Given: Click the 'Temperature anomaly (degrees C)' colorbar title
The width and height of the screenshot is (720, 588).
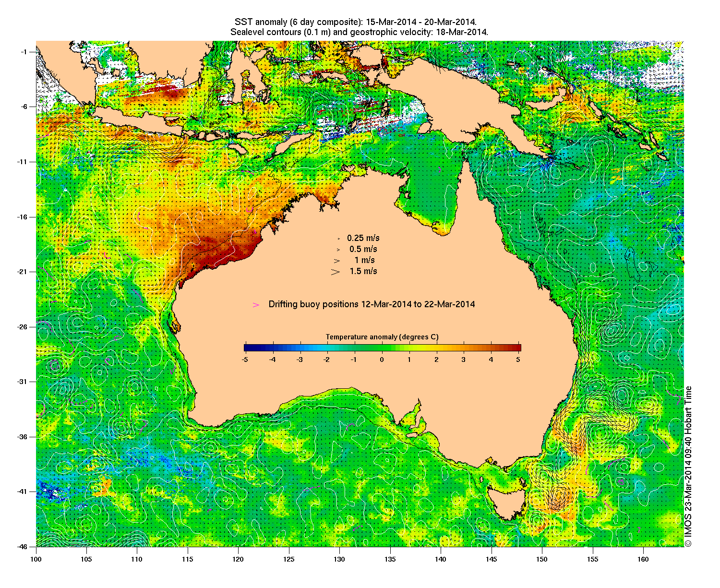Looking at the screenshot, I should coord(382,337).
